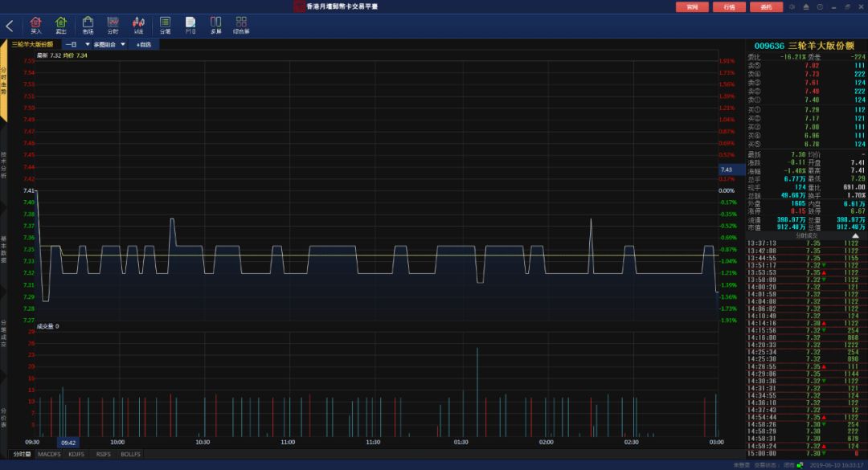Click the 15:00:00 trade row
Image resolution: width=868 pixels, height=470 pixels.
(x=806, y=453)
